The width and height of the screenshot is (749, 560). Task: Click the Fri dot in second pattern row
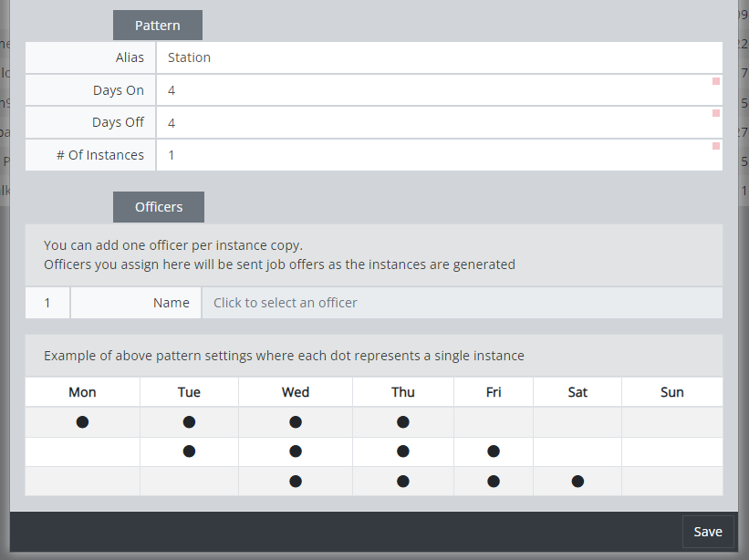[494, 451]
